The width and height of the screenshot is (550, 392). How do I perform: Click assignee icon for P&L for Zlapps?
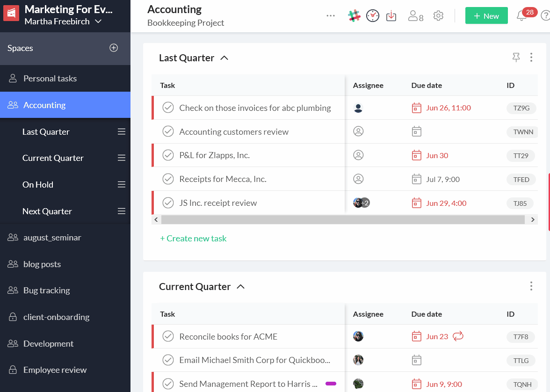[x=358, y=155]
